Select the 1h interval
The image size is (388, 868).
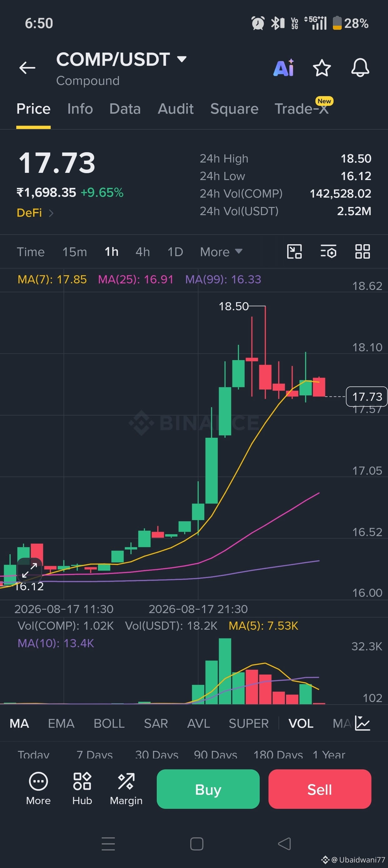pyautogui.click(x=111, y=252)
